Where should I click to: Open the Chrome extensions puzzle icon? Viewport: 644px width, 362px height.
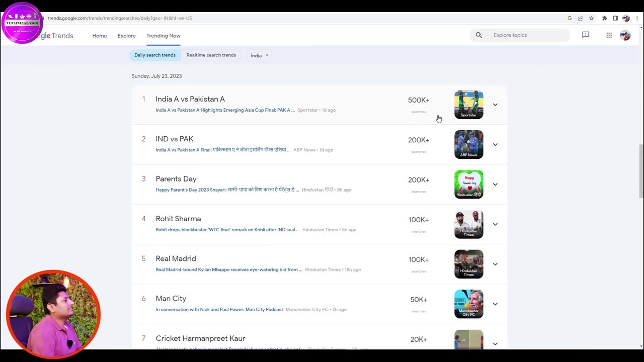tap(604, 18)
